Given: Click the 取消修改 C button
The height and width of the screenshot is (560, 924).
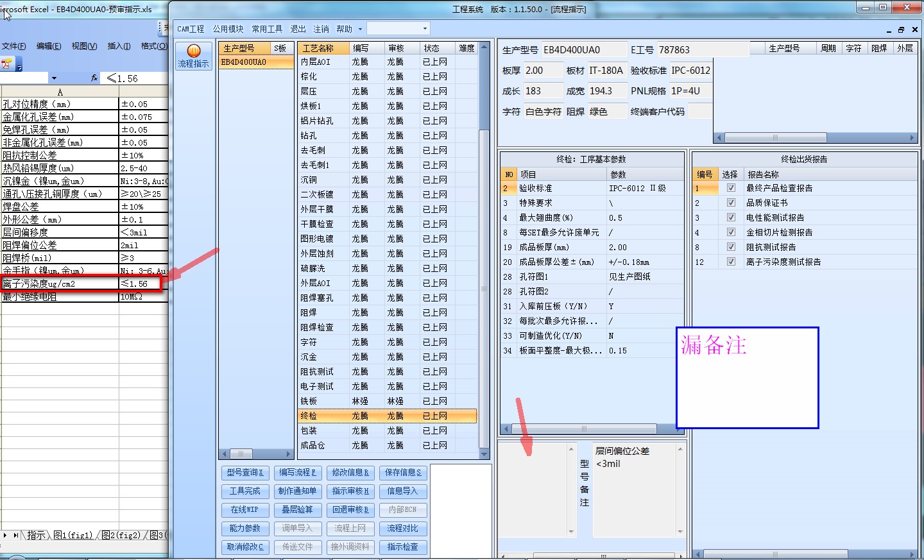Looking at the screenshot, I should click(245, 547).
